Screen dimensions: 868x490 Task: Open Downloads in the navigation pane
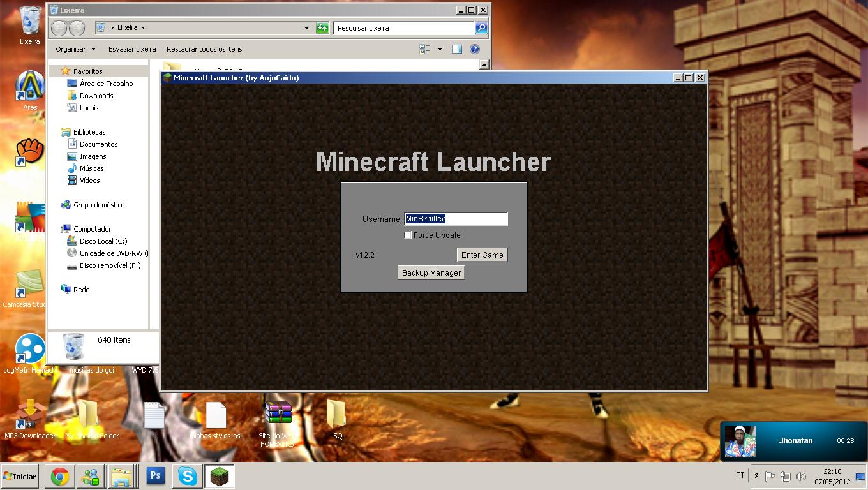[96, 96]
